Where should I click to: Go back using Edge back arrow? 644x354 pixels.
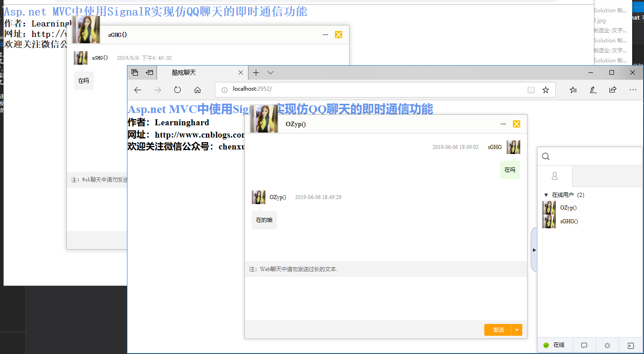click(x=137, y=90)
